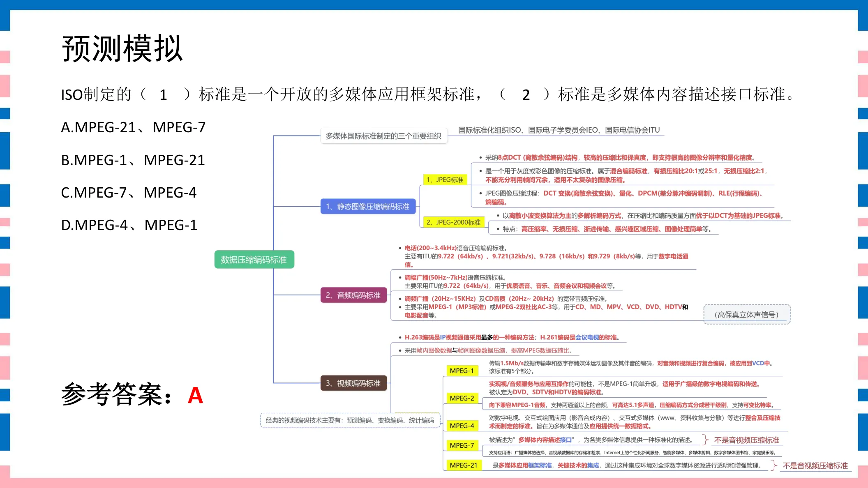Click the yellow MPEG-1 label
Viewport: 868px width, 488px height.
click(462, 371)
